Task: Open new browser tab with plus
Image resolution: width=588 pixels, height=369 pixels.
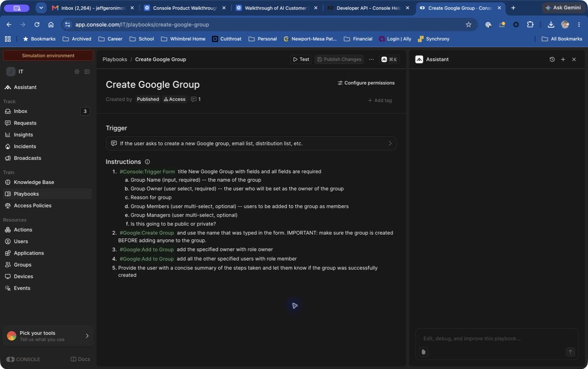Action: (513, 8)
